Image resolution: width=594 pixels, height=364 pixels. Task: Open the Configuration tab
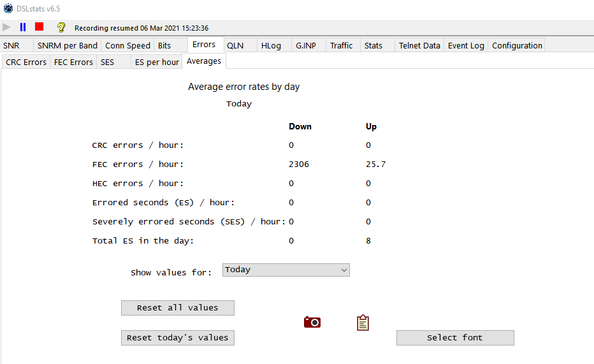click(x=517, y=45)
